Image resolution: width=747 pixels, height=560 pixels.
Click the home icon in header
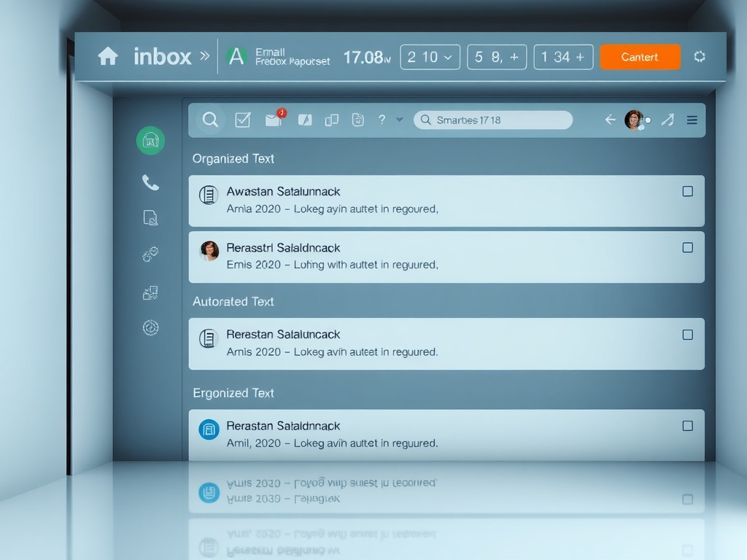(x=108, y=56)
